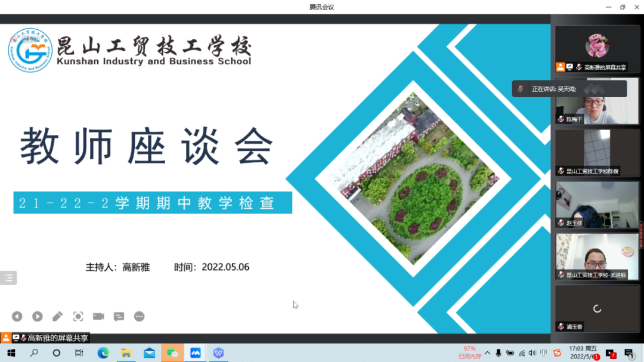
Task: Click the battery tray icon
Action: pyautogui.click(x=510, y=353)
